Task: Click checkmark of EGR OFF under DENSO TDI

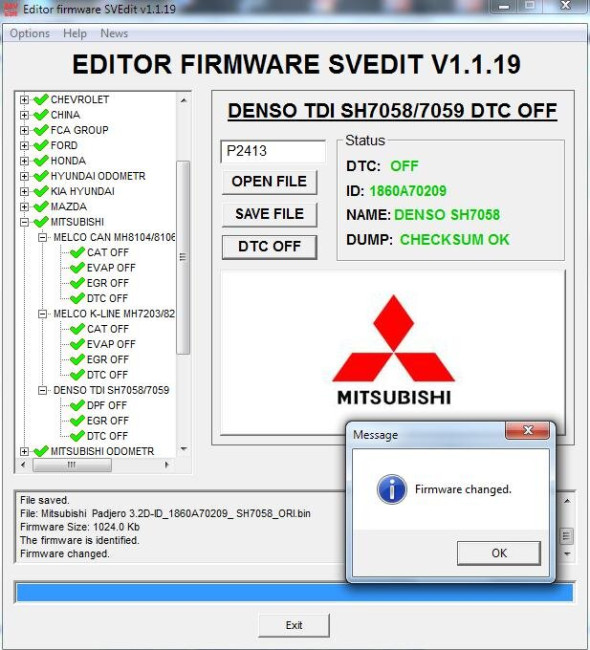Action: (78, 421)
